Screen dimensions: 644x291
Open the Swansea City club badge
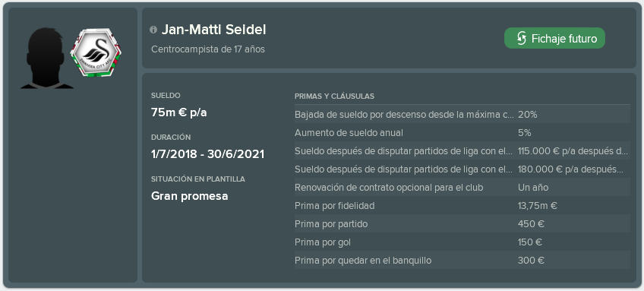[x=96, y=52]
